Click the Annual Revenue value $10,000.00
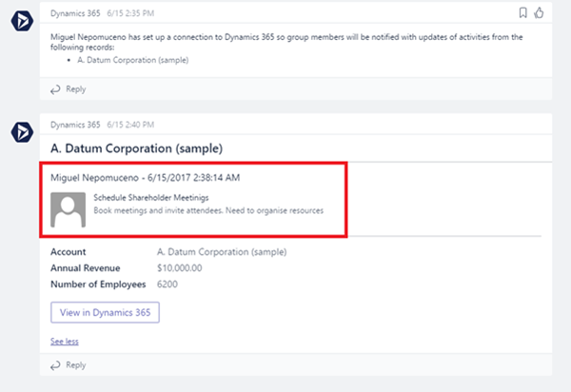Screen dimensions: 571x392 (181, 267)
